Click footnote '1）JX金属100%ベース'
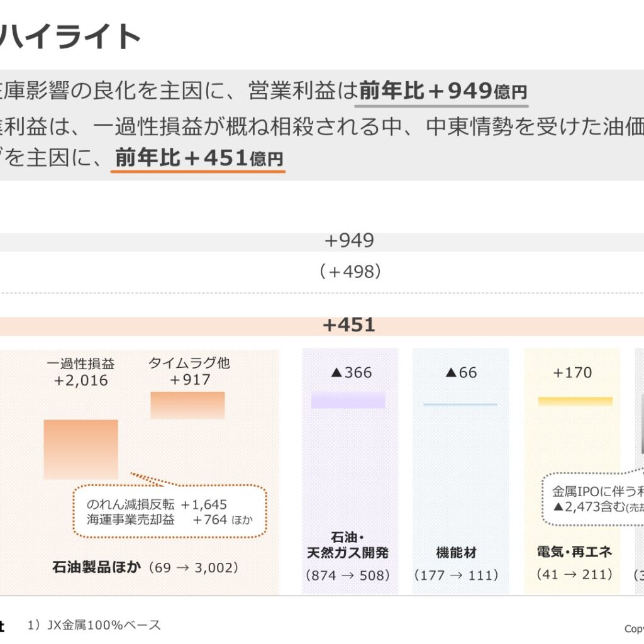The width and height of the screenshot is (644, 644). (94, 625)
